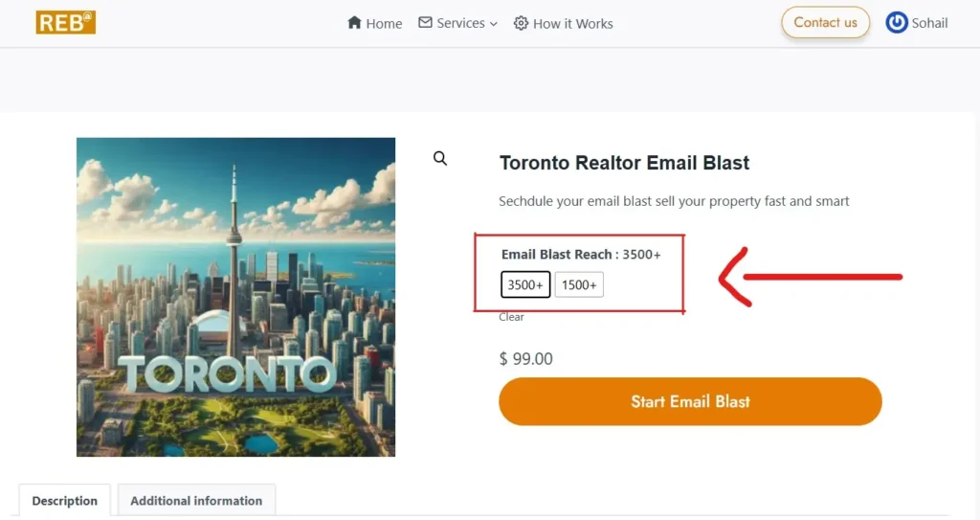
Task: Go to the Home menu text
Action: pos(384,24)
